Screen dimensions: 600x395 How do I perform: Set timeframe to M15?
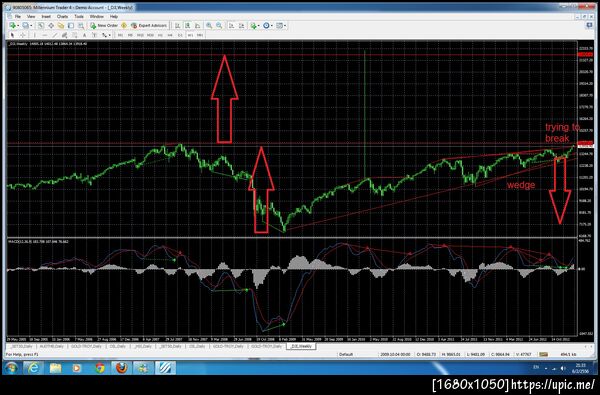click(140, 35)
